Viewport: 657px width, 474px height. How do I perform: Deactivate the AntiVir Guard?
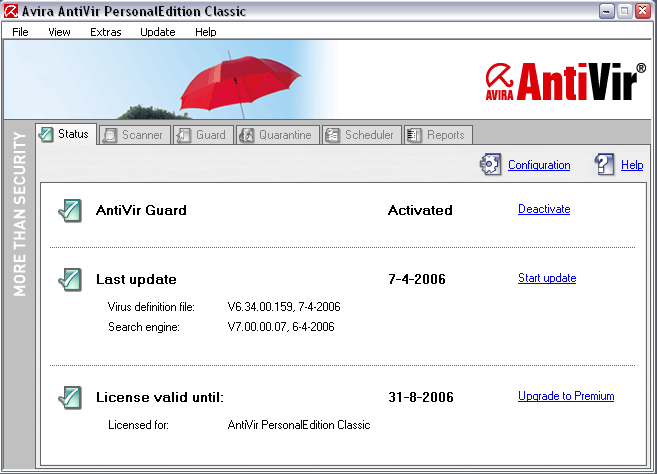[x=544, y=209]
